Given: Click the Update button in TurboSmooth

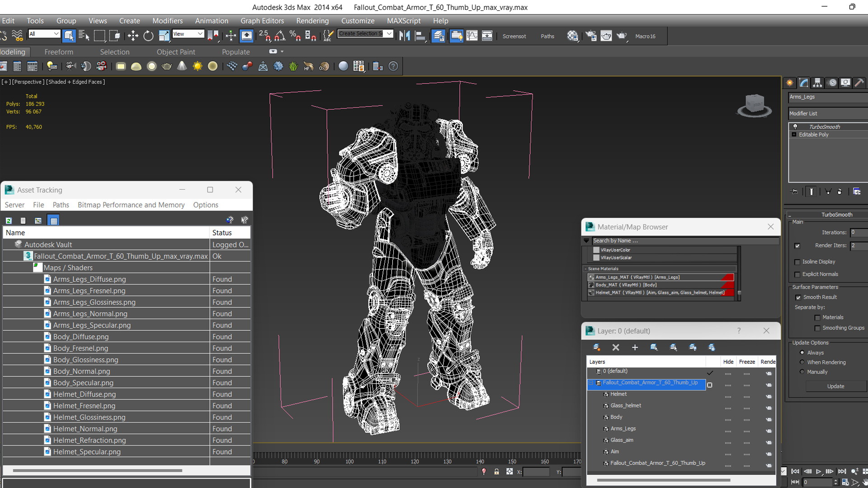Looking at the screenshot, I should 835,386.
